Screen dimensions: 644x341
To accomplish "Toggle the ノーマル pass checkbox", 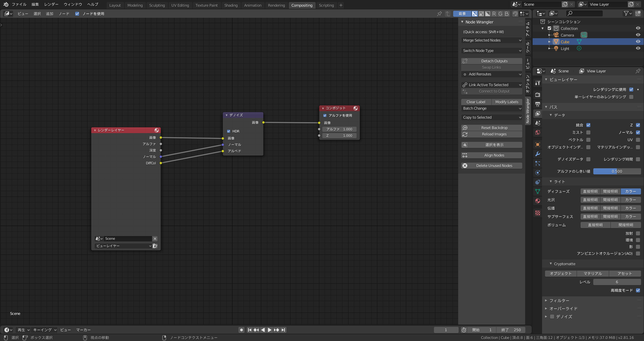I will tap(638, 132).
